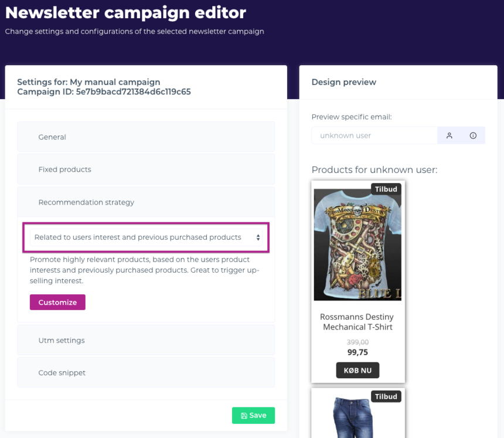The height and width of the screenshot is (438, 504).
Task: Expand the General settings section
Action: (x=145, y=137)
